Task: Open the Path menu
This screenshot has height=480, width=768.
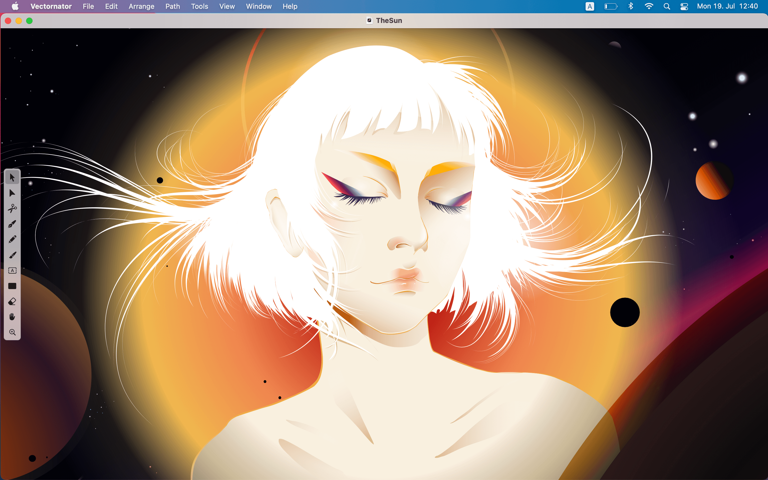Action: [x=172, y=6]
